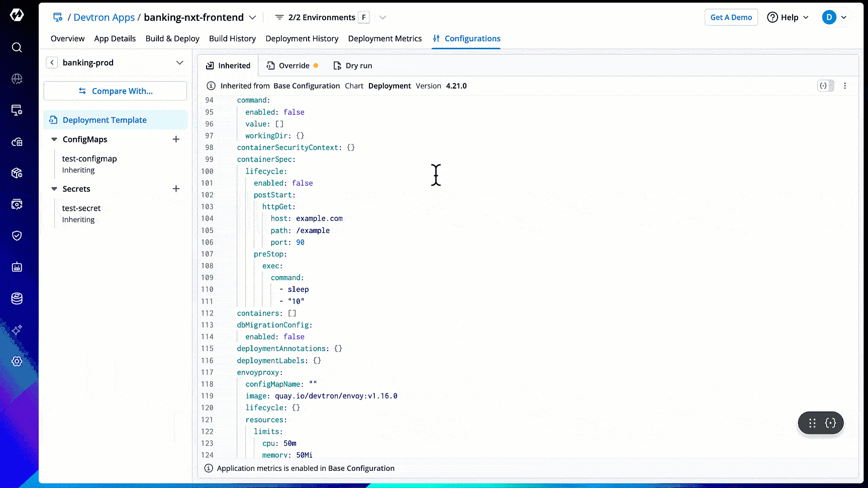Open the three-dot menu in config header
This screenshot has height=488, width=868.
[845, 86]
